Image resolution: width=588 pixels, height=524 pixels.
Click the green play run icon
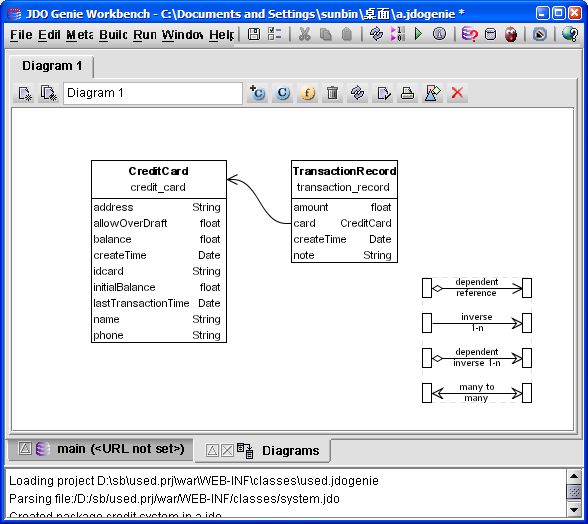pos(418,34)
